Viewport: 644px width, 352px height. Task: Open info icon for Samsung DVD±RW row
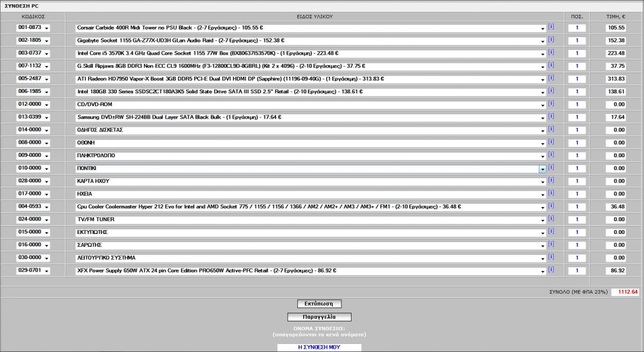tap(551, 116)
